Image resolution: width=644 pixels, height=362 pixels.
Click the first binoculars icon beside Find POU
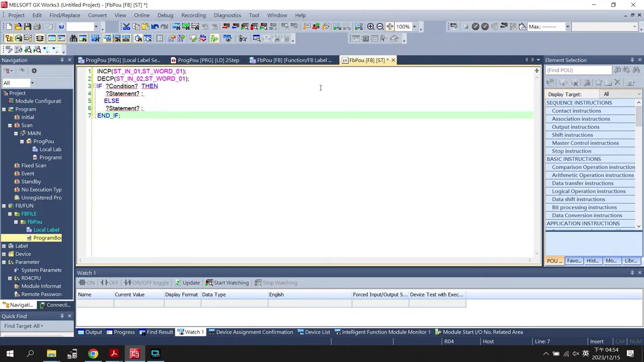pyautogui.click(x=617, y=70)
